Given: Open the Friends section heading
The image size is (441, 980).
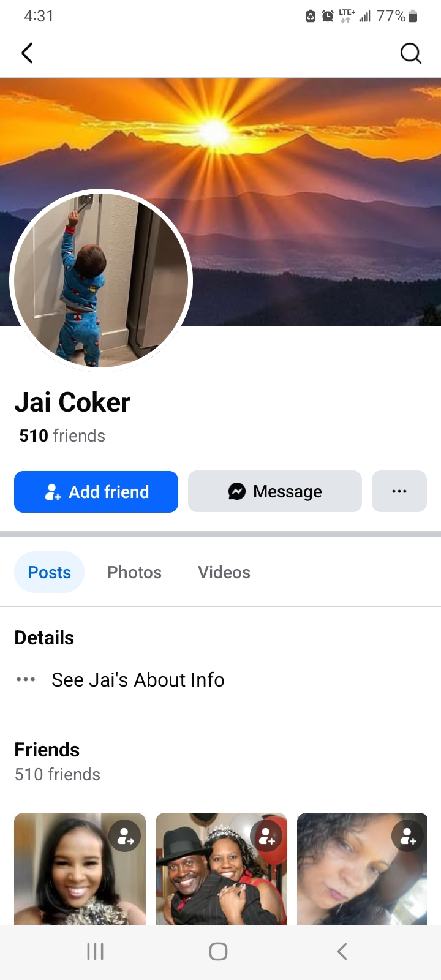Looking at the screenshot, I should (47, 750).
